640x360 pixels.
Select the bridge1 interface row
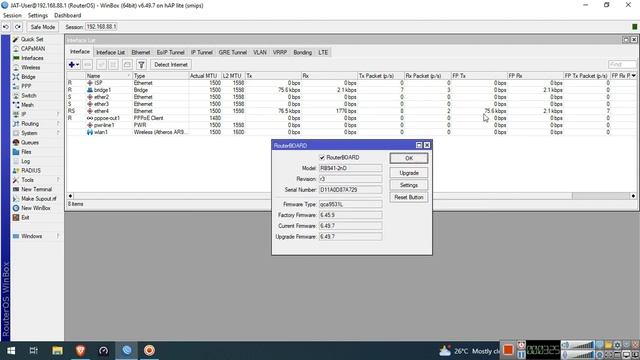pyautogui.click(x=351, y=90)
